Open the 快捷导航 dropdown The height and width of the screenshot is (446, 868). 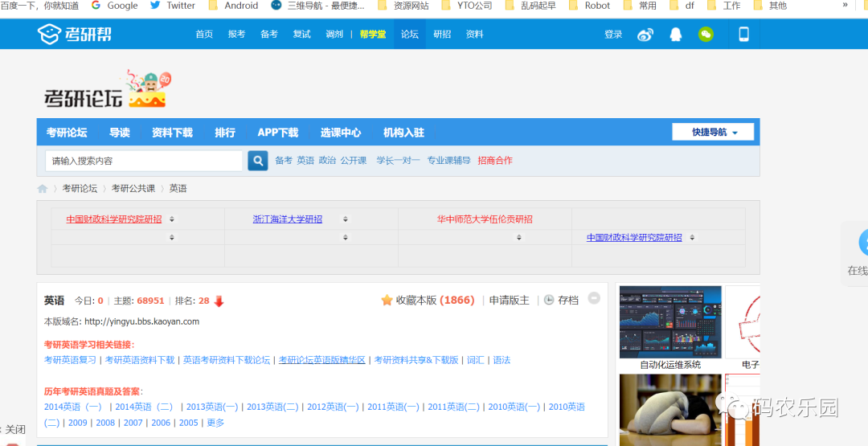[713, 133]
